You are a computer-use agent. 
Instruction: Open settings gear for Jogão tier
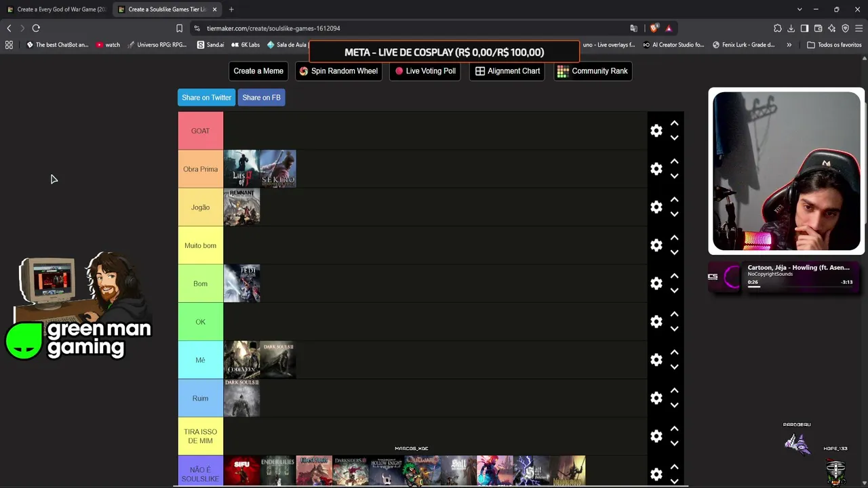click(x=656, y=207)
